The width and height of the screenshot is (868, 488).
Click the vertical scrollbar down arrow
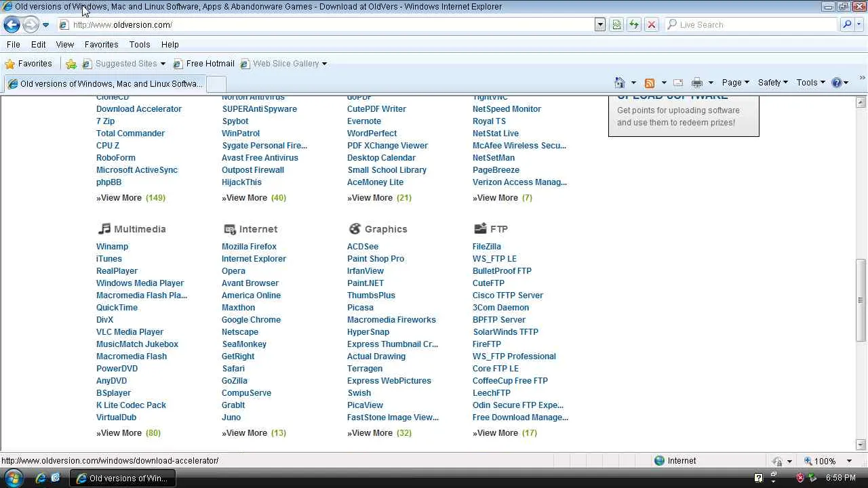(x=861, y=445)
